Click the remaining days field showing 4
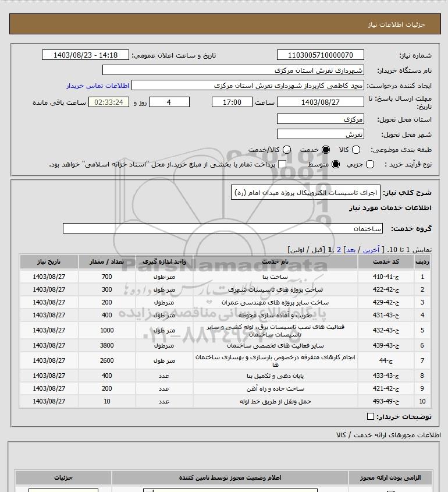 (x=169, y=102)
